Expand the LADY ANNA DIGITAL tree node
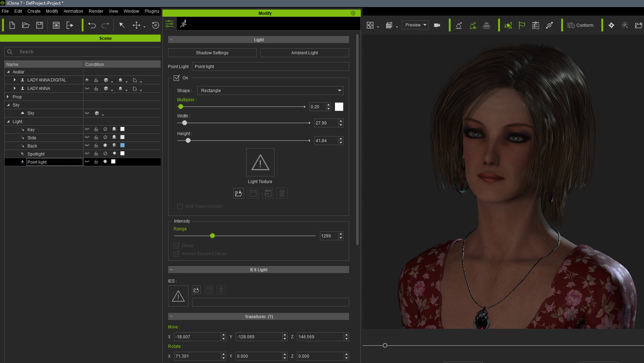 click(14, 80)
